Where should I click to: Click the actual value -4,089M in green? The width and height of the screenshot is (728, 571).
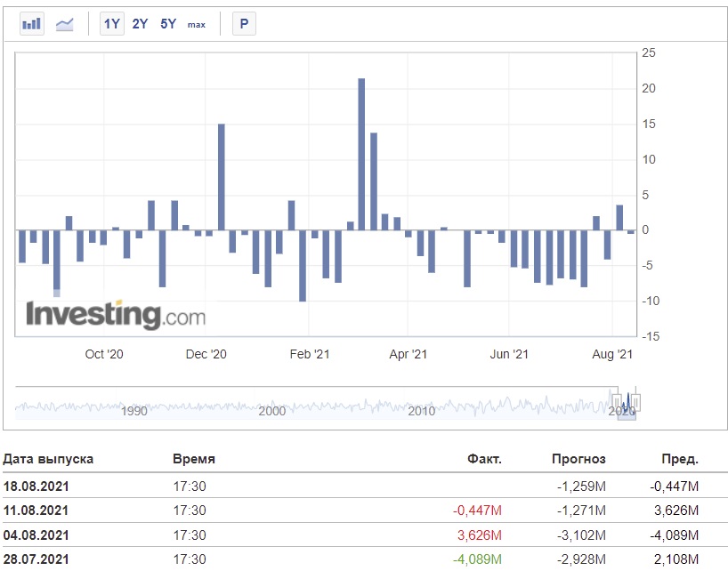click(477, 559)
